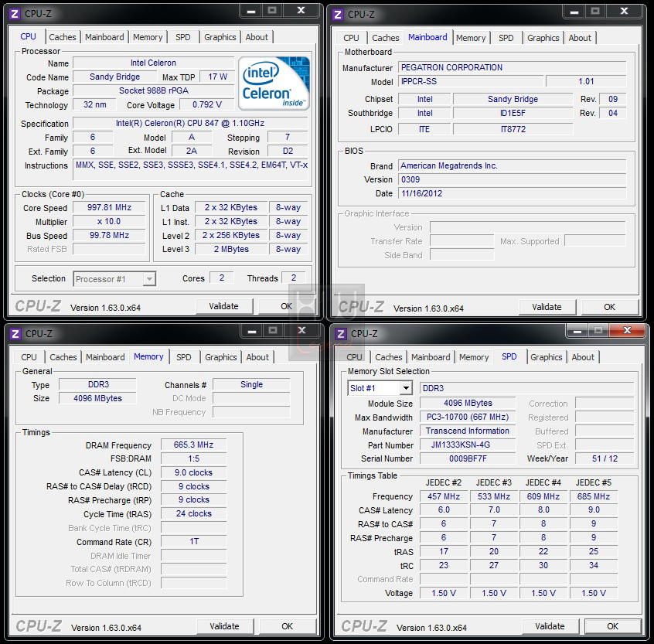654x644 pixels.
Task: Click the JEDEC #5 frequency 685 MHz
Action: 594,496
